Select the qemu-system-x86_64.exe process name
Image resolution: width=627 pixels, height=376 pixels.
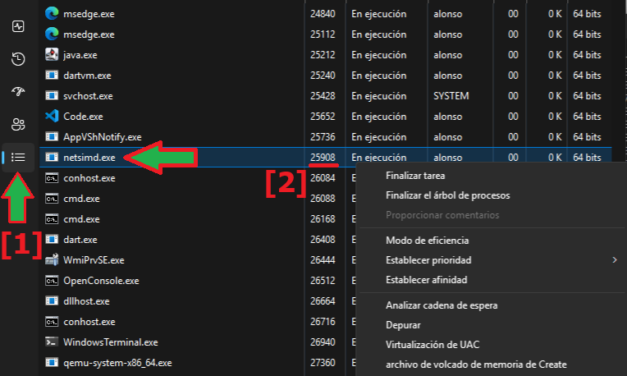pos(118,363)
